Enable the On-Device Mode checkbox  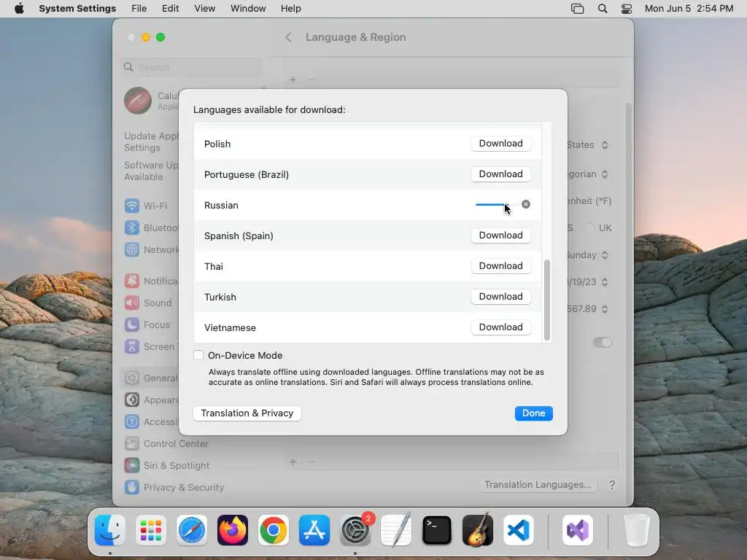(x=198, y=355)
